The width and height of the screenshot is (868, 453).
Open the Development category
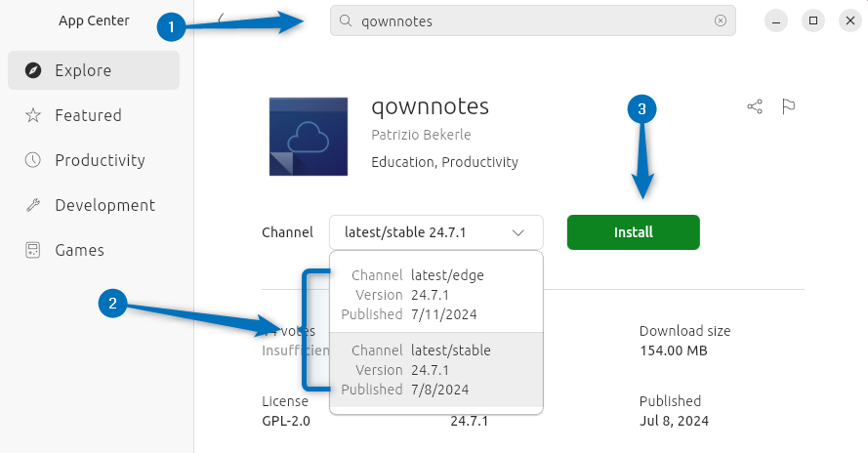tap(94, 205)
